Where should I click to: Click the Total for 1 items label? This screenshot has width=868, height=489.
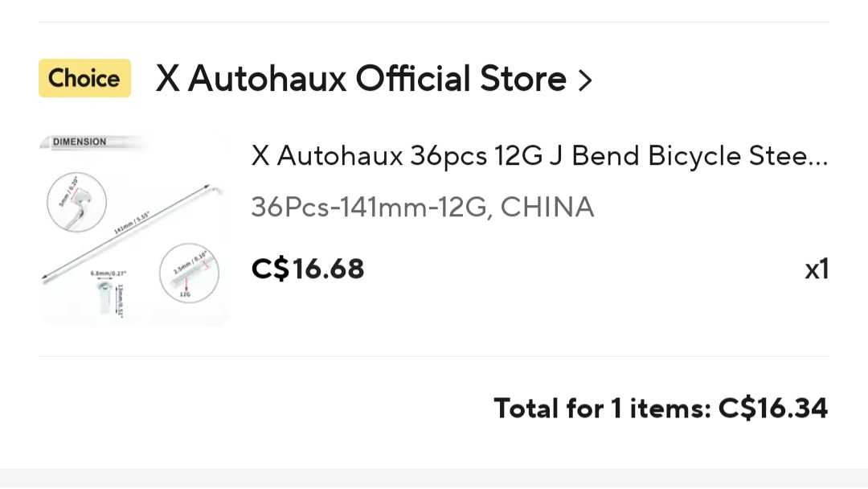pyautogui.click(x=602, y=409)
